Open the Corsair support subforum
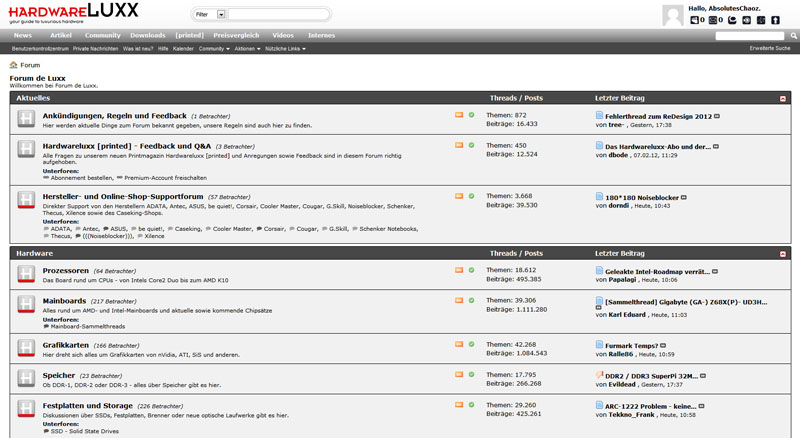This screenshot has width=800, height=438. tap(274, 229)
